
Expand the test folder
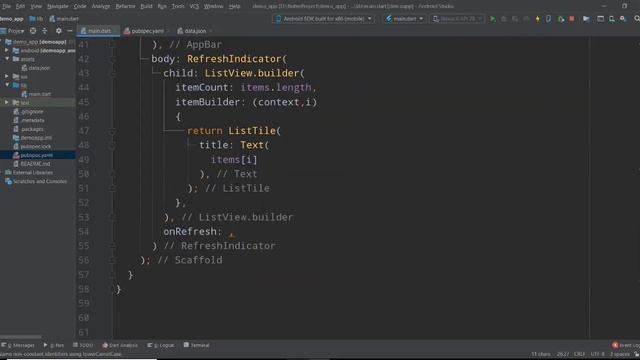7,102
